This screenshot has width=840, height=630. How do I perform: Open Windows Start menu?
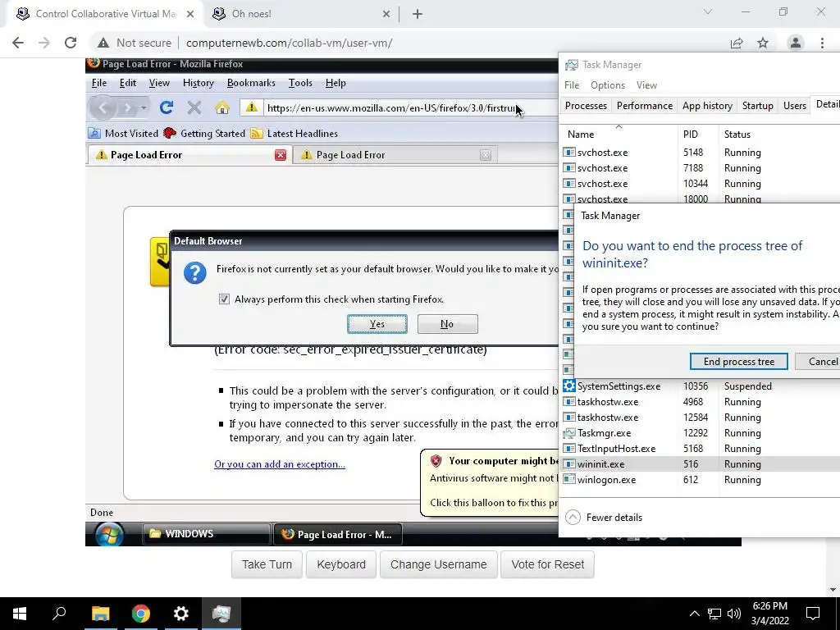click(20, 614)
